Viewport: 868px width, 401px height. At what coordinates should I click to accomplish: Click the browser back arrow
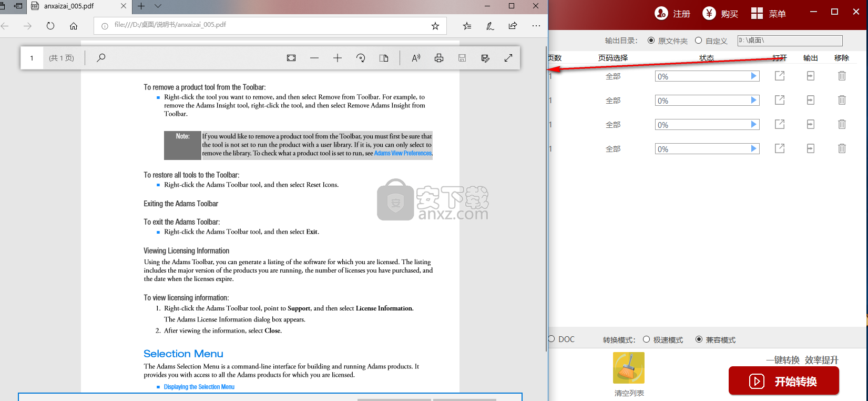5,26
